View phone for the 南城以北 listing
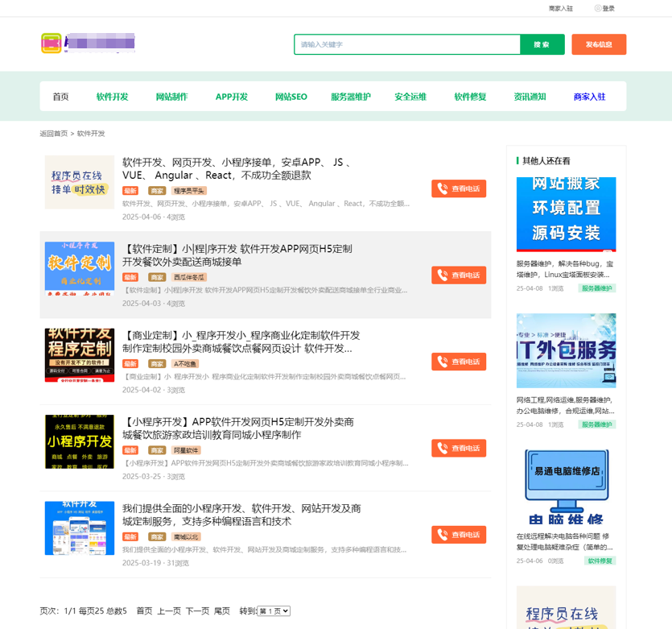Viewport: 672px width, 629px height. 459,535
